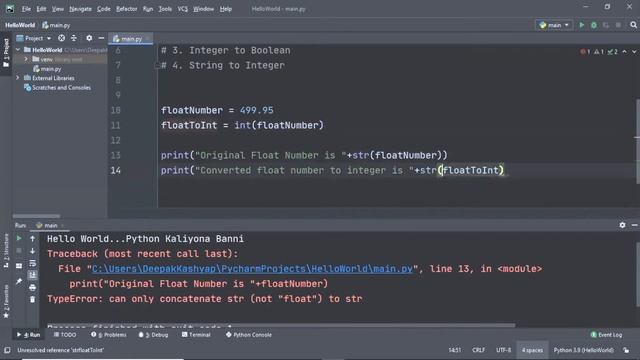Image resolution: width=640 pixels, height=360 pixels.
Task: Open the UTF-8 encoding selector
Action: [503, 350]
